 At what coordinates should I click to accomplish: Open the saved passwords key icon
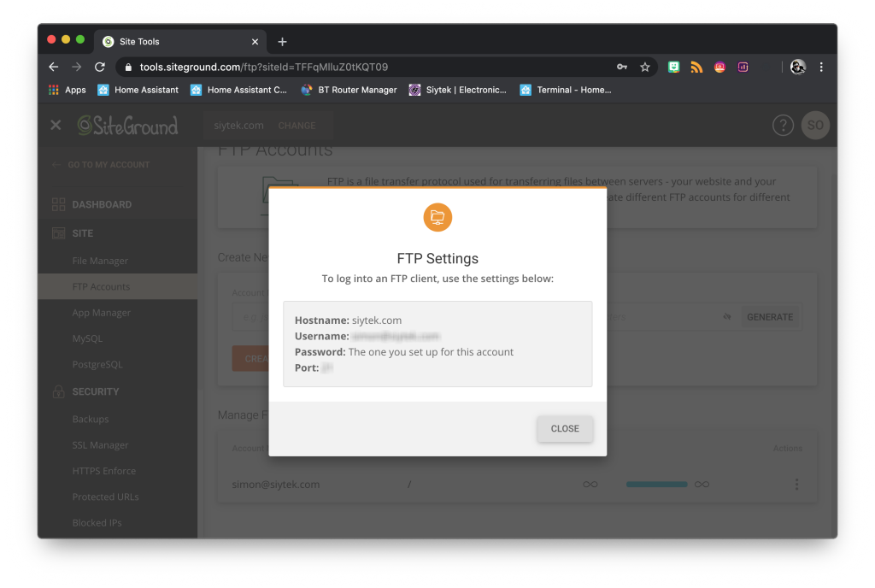click(622, 67)
